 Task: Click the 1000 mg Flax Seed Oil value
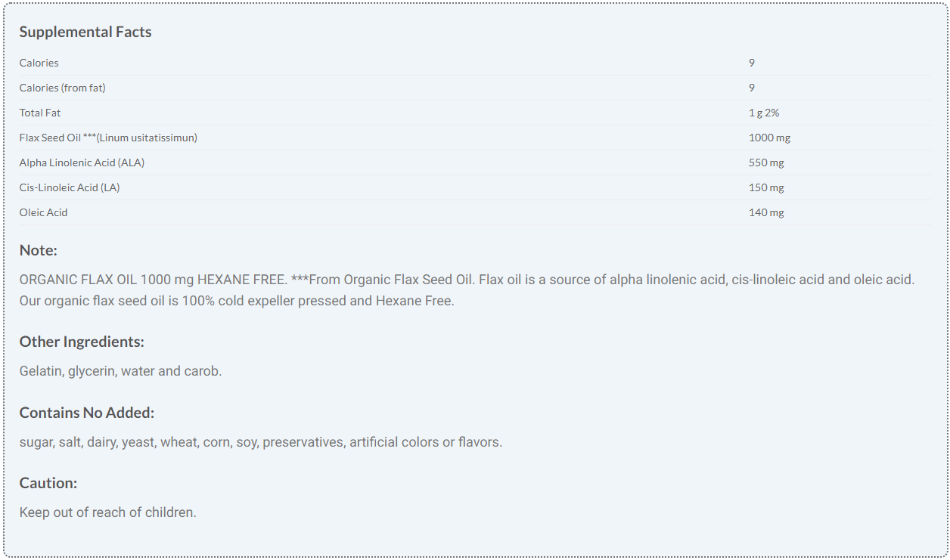[769, 138]
